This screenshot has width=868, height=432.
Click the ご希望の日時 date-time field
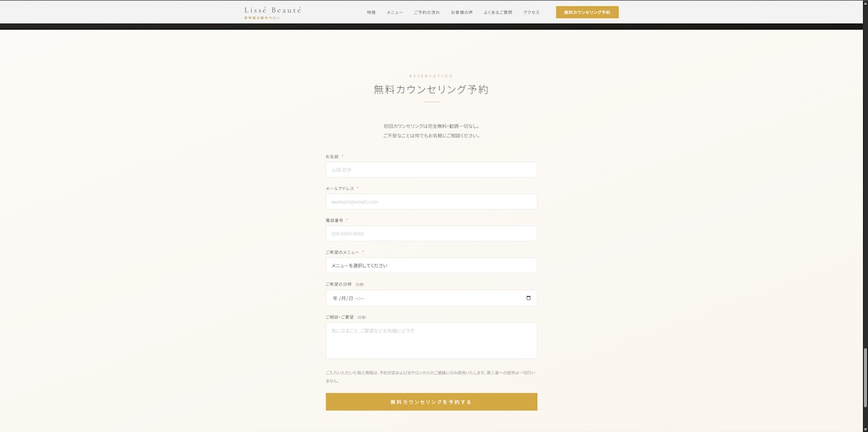tap(431, 298)
